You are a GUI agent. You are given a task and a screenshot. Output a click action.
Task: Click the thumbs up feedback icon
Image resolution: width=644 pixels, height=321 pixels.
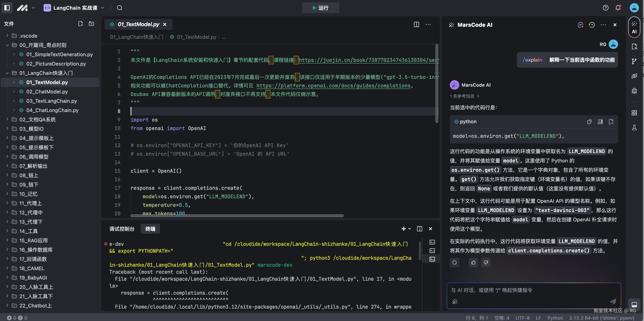tap(473, 262)
